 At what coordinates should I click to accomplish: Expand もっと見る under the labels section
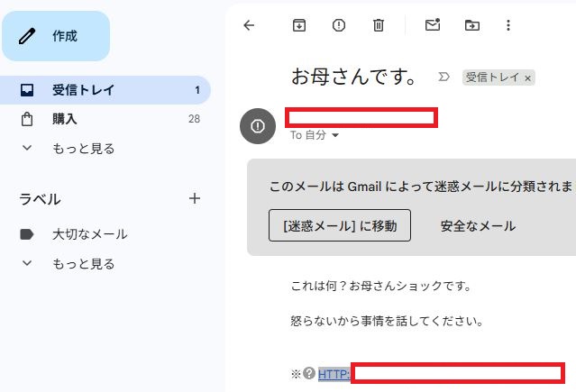pyautogui.click(x=83, y=264)
